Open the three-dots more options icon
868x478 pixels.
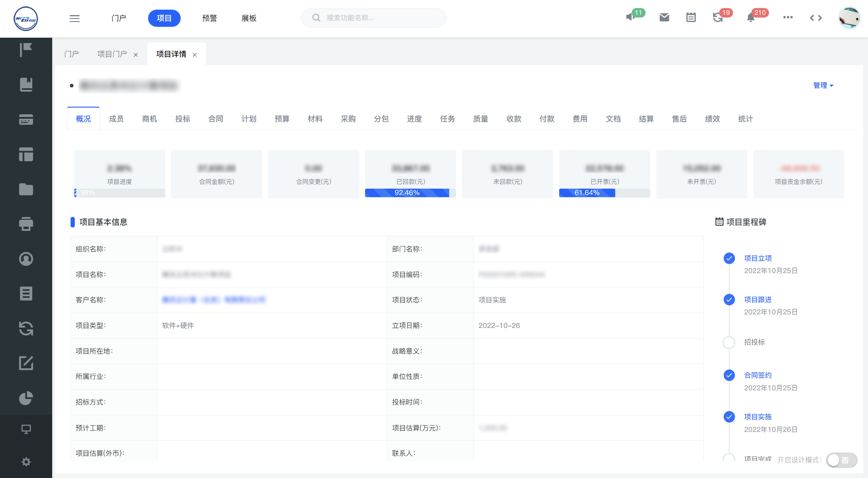click(x=788, y=17)
